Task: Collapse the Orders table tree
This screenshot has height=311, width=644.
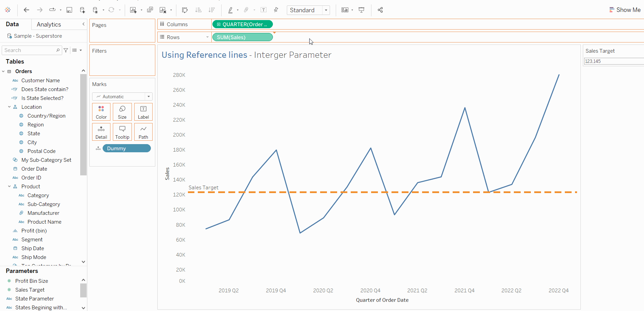Action: click(3, 71)
